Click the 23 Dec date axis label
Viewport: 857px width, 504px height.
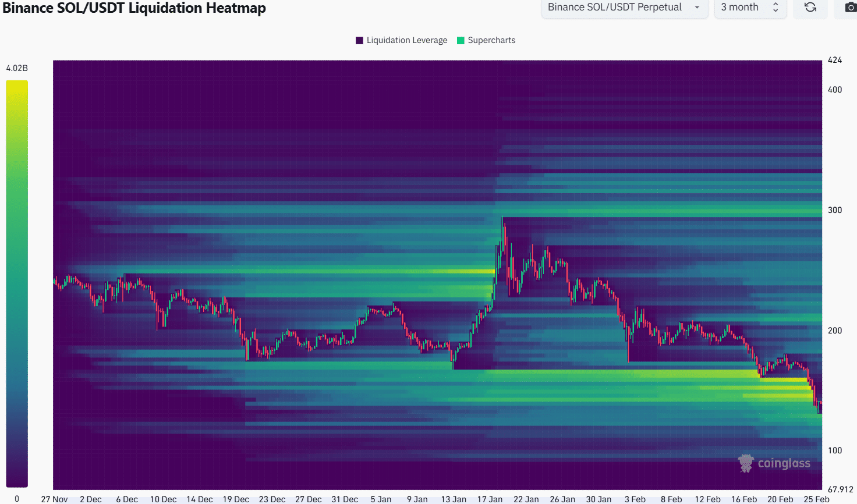click(x=272, y=499)
